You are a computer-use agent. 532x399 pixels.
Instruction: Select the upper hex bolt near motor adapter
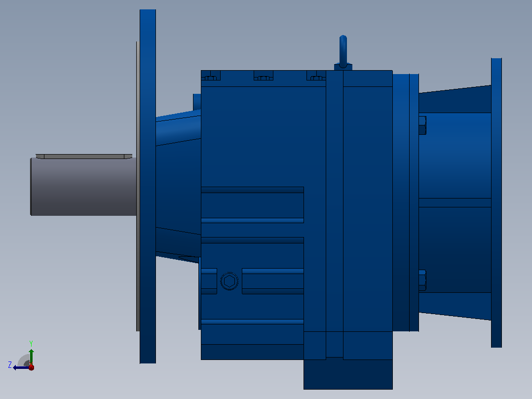coord(422,125)
